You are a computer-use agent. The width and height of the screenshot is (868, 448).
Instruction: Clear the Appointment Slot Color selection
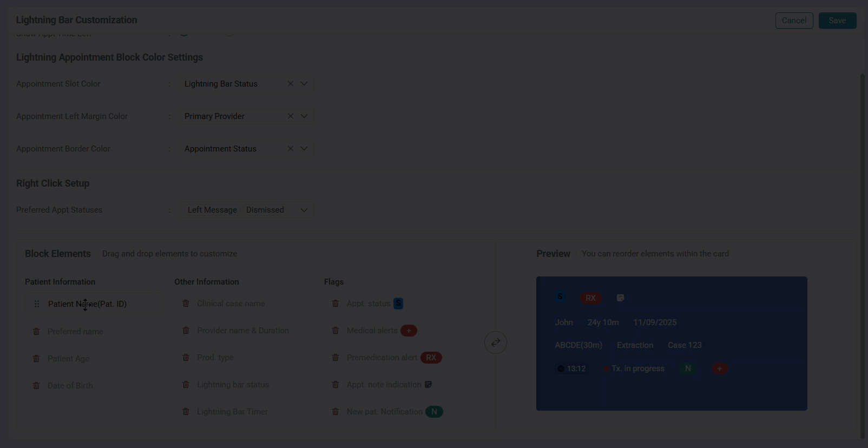click(291, 84)
